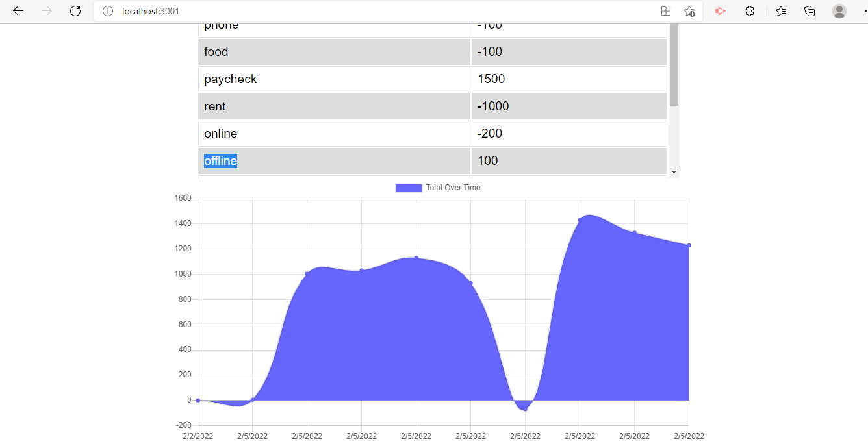Click the red extension icon beside the address bar
Screen dimensions: 868x446
coord(720,11)
